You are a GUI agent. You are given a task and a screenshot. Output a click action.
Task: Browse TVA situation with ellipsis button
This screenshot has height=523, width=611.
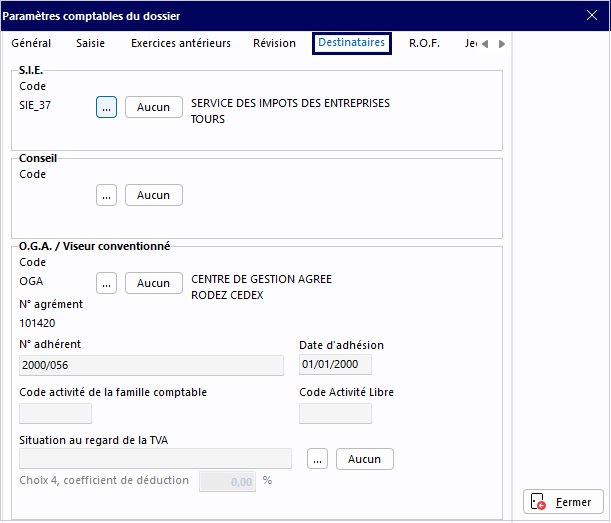pyautogui.click(x=317, y=459)
